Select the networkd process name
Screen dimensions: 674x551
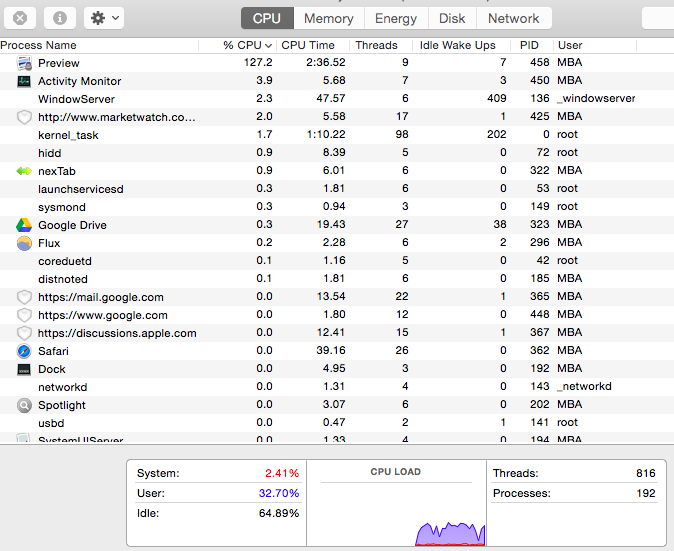[x=63, y=387]
